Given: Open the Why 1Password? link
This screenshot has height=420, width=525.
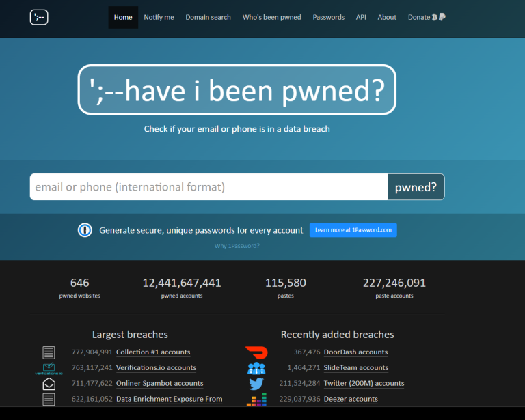Looking at the screenshot, I should click(237, 246).
